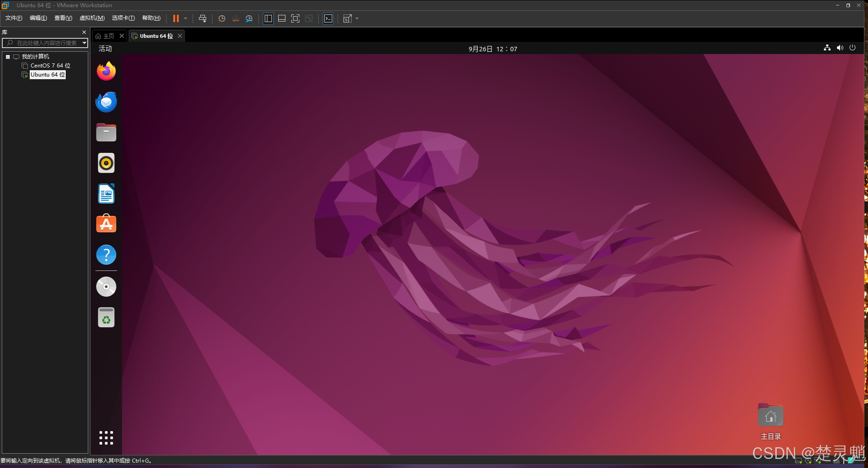Open LibreOffice Writer from the dock
Image resolution: width=868 pixels, height=468 pixels.
(x=106, y=193)
